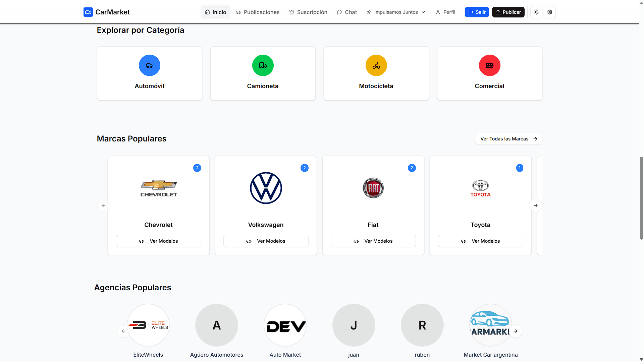Click Ver Modelos for Fiat
This screenshot has width=644, height=362.
click(373, 241)
